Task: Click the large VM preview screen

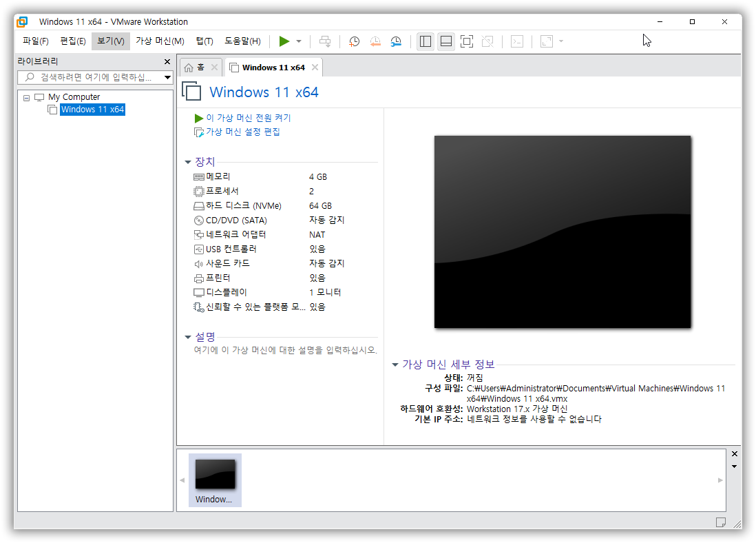Action: [x=562, y=232]
